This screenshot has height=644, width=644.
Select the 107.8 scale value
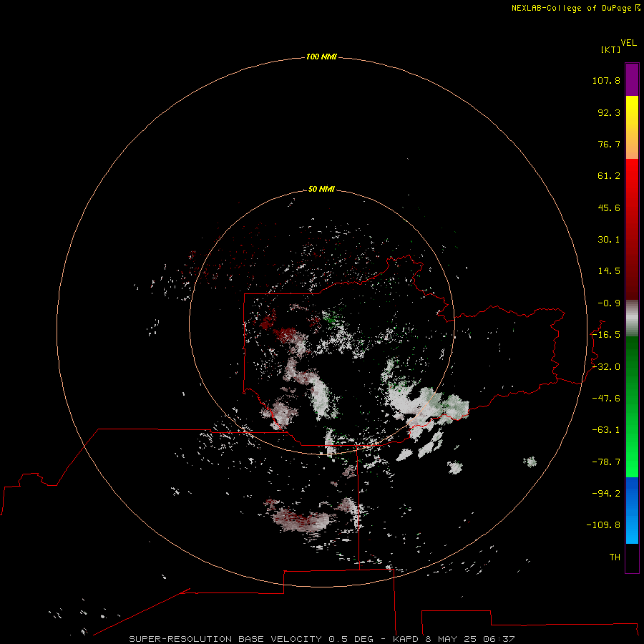pos(606,80)
